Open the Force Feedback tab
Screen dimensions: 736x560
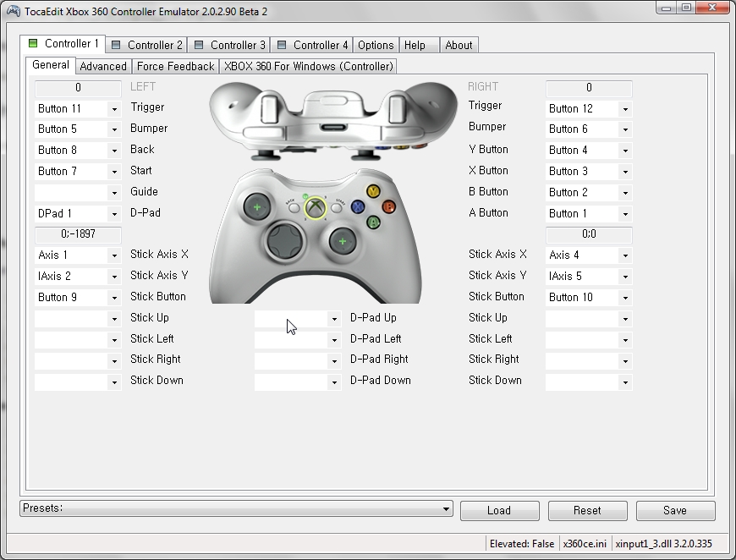click(175, 66)
